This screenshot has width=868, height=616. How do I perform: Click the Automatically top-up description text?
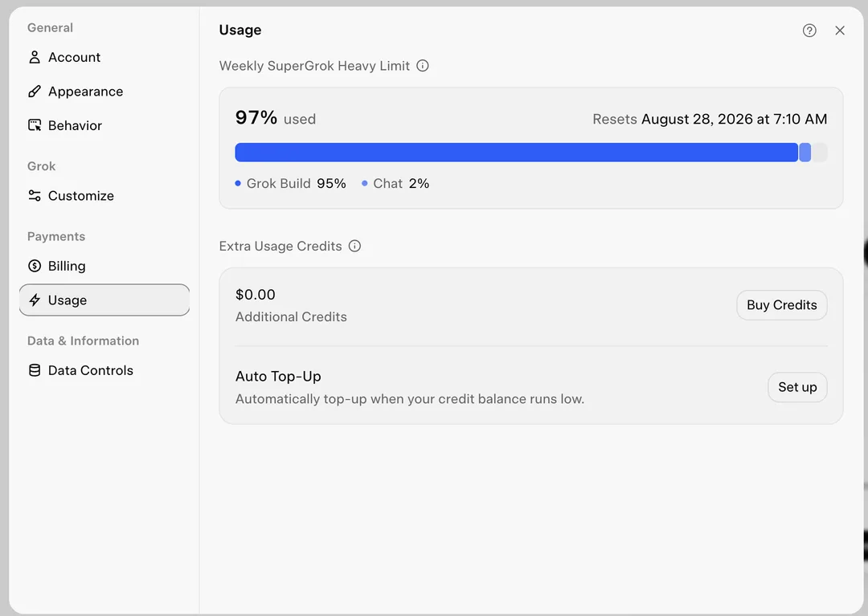click(x=410, y=399)
